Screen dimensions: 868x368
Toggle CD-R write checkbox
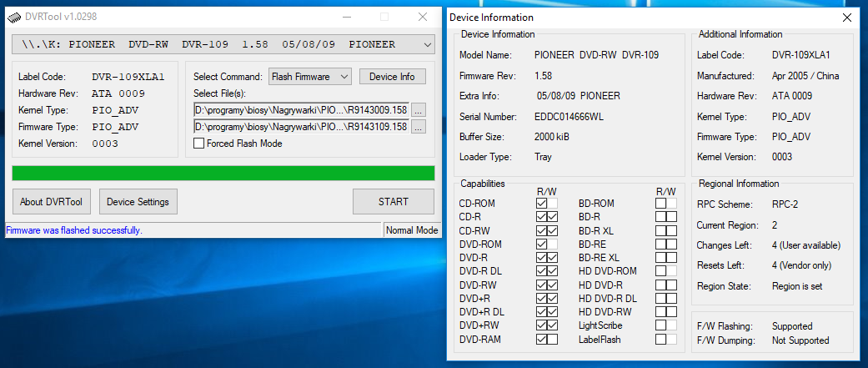point(553,217)
